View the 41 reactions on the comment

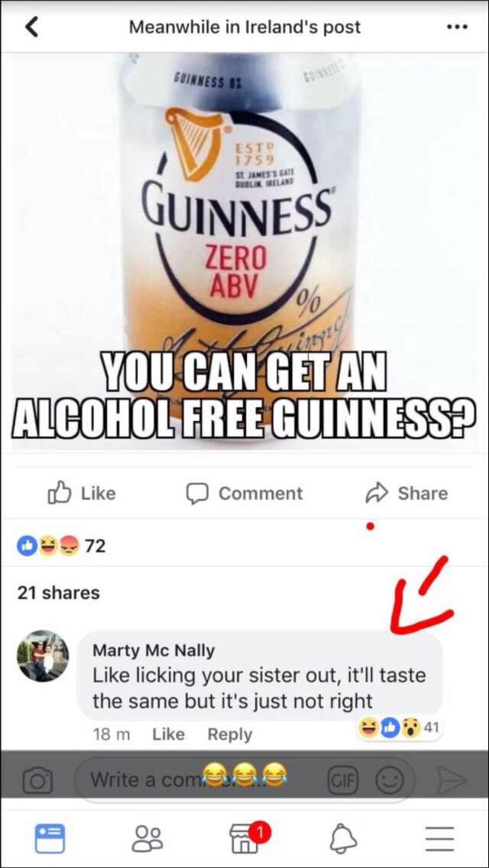click(x=399, y=727)
